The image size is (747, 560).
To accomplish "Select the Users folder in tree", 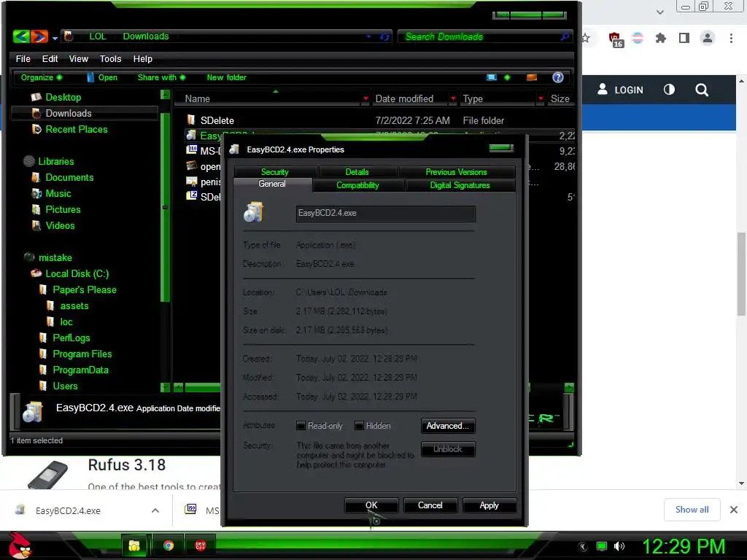I will click(x=65, y=386).
